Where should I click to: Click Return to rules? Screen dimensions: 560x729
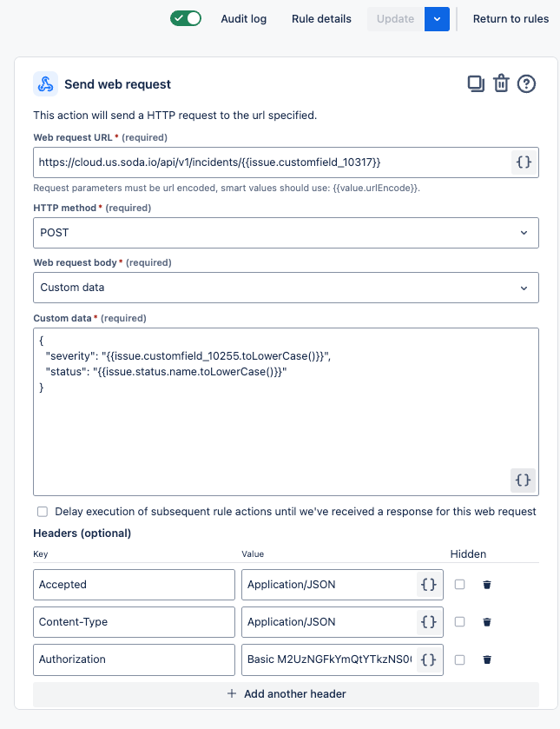511,18
